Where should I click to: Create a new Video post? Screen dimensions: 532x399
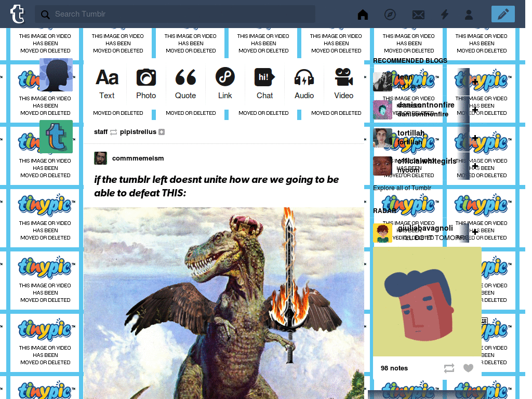(x=344, y=84)
